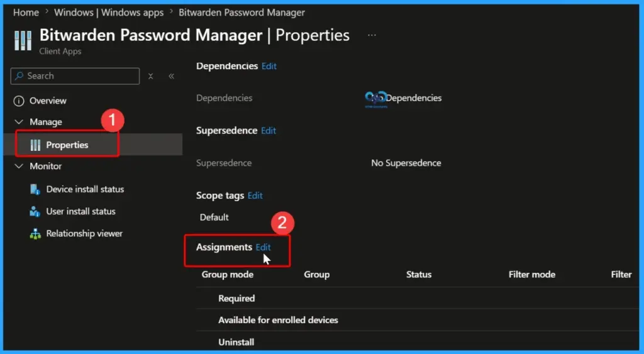Click the Monitor section label

click(45, 167)
